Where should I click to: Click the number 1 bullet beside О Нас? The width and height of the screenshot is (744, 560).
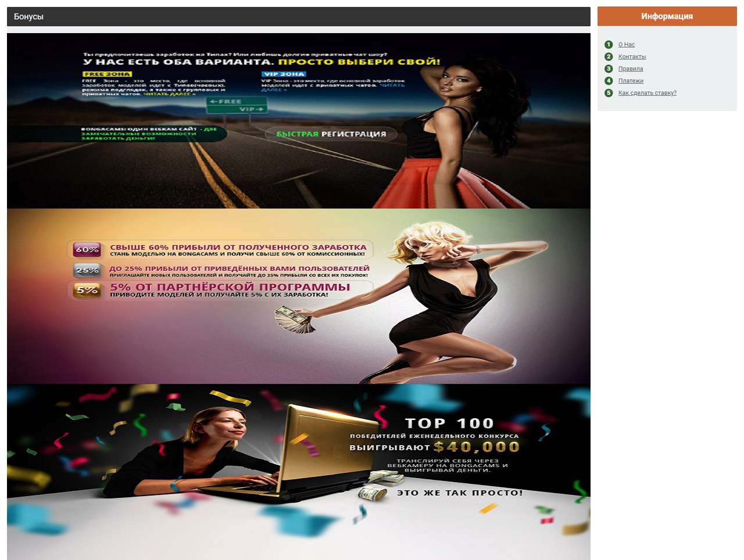(x=609, y=45)
